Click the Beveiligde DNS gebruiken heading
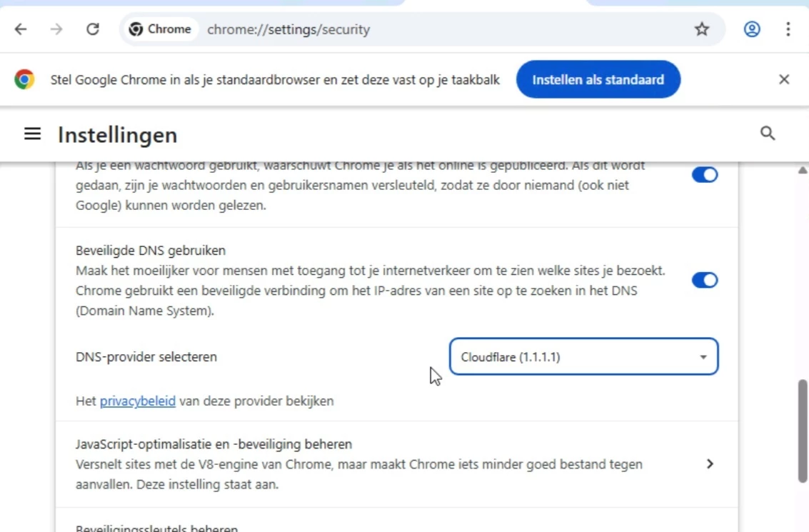The width and height of the screenshot is (809, 532). pyautogui.click(x=151, y=250)
